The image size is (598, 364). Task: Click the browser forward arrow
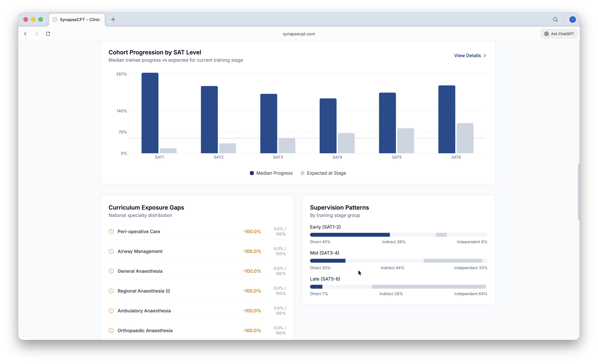[37, 34]
